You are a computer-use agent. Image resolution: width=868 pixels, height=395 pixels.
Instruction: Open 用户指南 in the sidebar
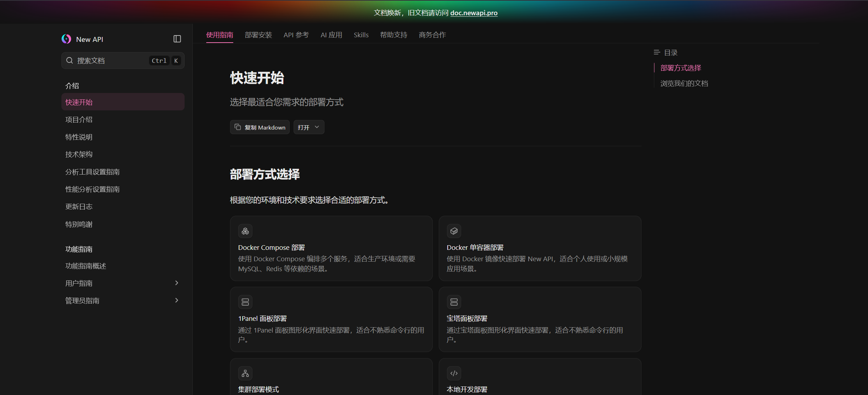click(x=123, y=283)
